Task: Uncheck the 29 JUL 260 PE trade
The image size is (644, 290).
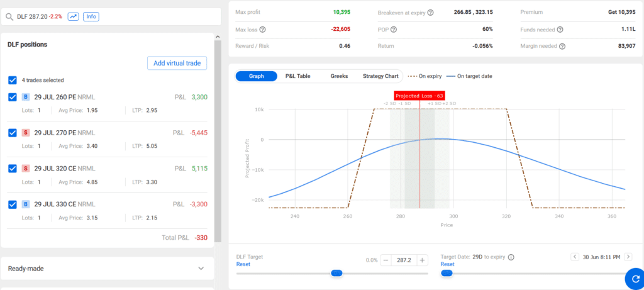Action: point(13,97)
